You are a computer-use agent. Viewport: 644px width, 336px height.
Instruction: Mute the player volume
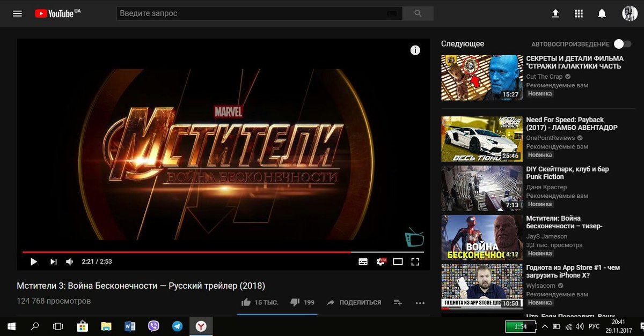tap(69, 262)
